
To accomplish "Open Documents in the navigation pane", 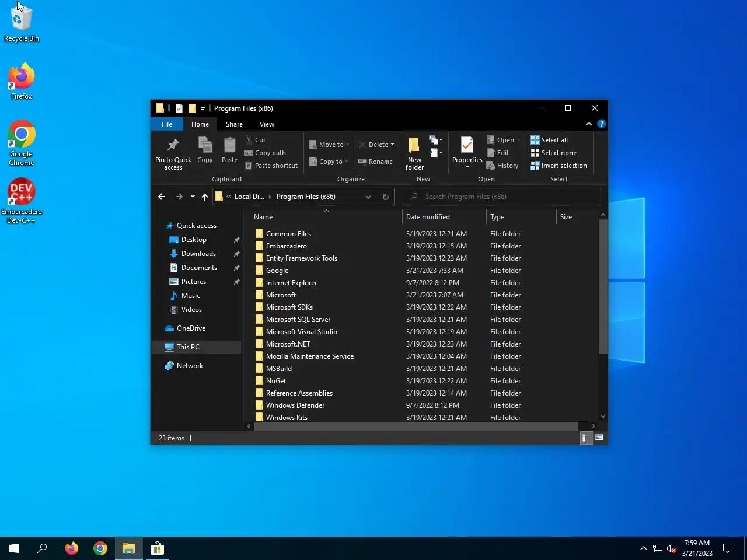I will (x=199, y=268).
